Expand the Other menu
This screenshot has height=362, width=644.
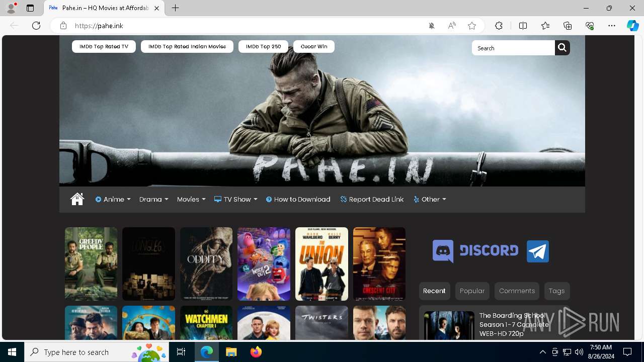pos(430,199)
